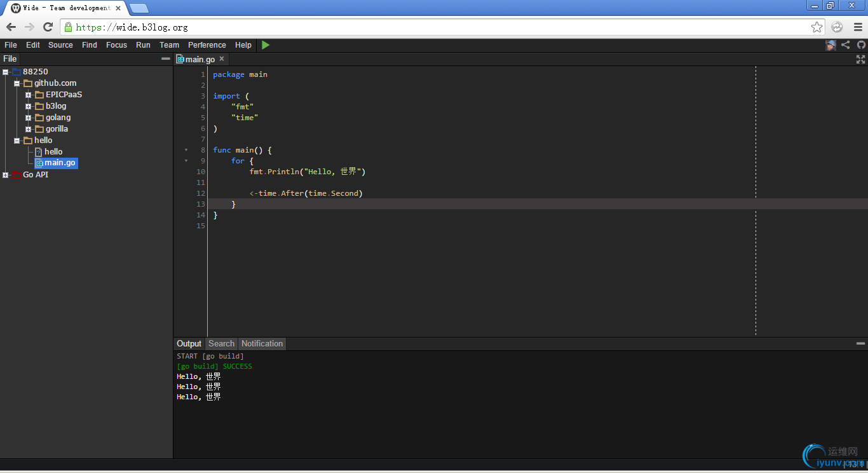The image size is (868, 473).
Task: Fold the for loop at line 9
Action: 186,161
